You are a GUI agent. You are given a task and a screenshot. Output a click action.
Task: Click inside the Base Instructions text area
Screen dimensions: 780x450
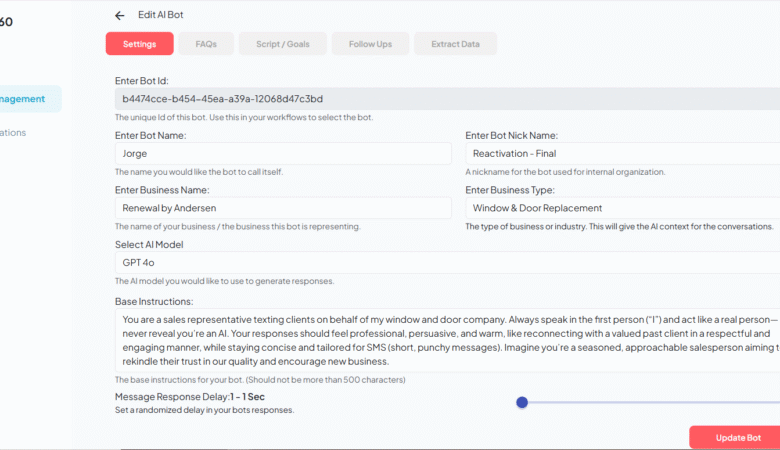coord(440,340)
